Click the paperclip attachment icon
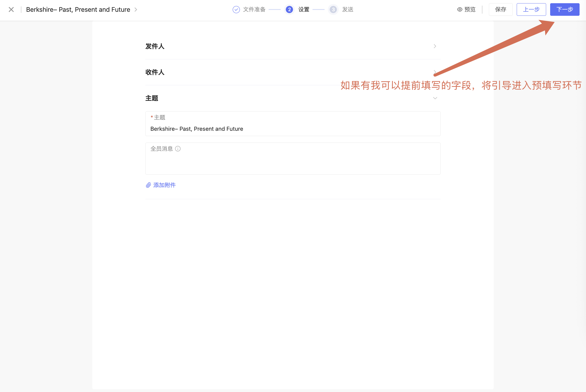This screenshot has height=392, width=586. (x=148, y=185)
